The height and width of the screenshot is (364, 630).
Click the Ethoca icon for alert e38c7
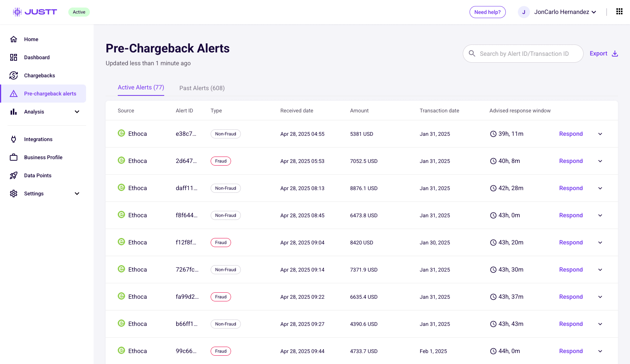point(121,133)
